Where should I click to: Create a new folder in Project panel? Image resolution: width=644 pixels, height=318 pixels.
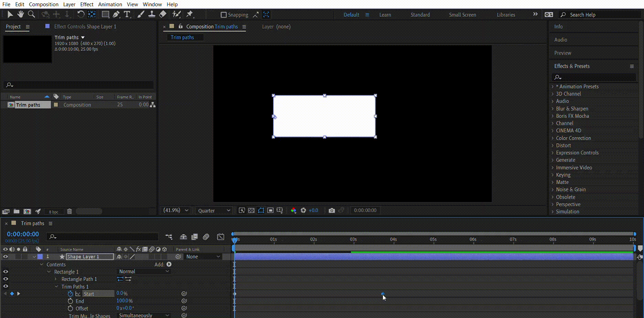(x=17, y=211)
